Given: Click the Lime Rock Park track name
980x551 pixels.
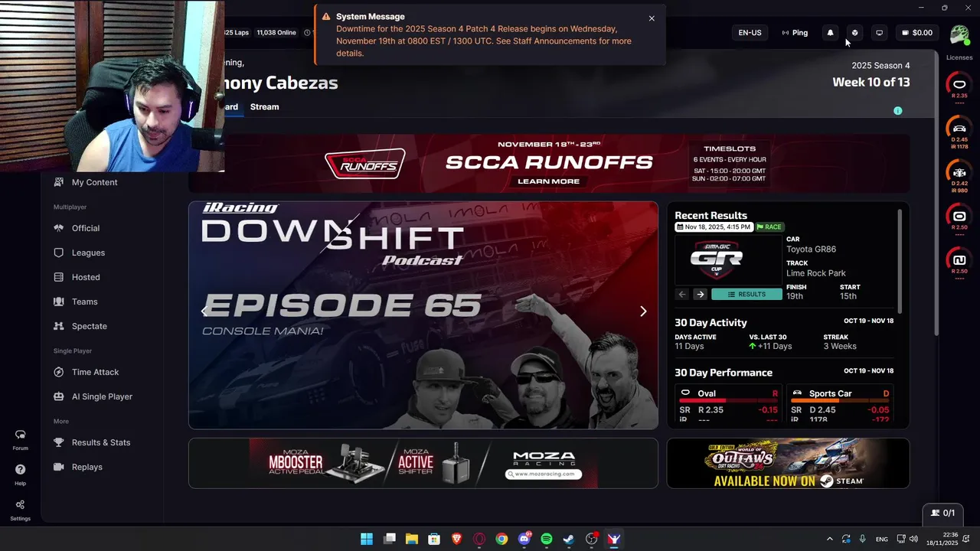Looking at the screenshot, I should tap(816, 273).
